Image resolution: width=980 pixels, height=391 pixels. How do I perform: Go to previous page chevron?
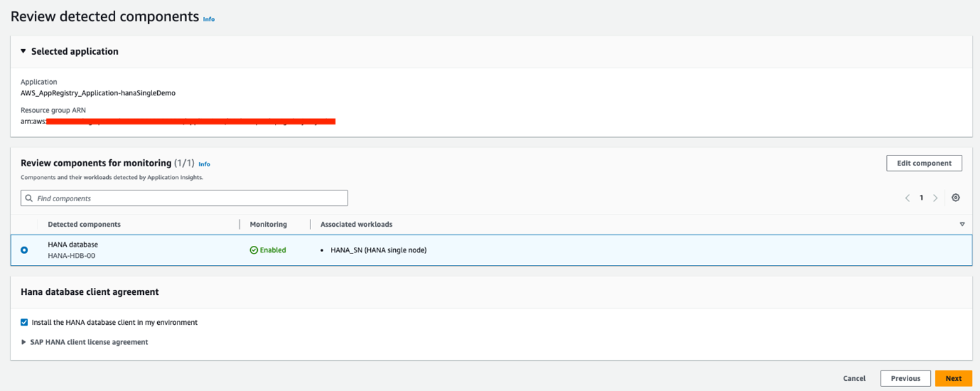tap(907, 198)
